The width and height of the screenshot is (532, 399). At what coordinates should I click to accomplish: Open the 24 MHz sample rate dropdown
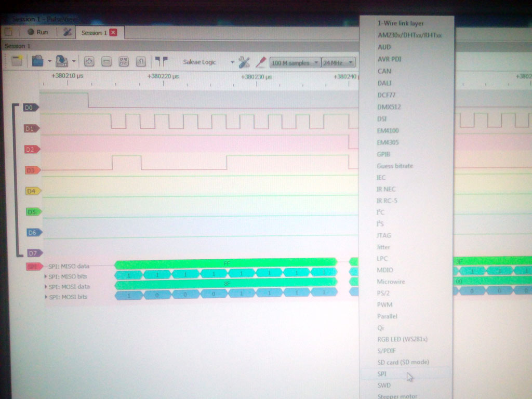tap(339, 63)
